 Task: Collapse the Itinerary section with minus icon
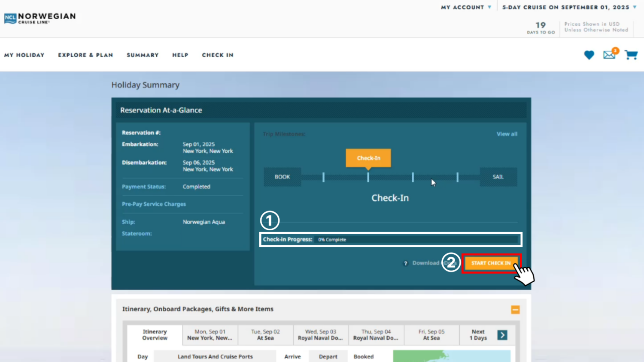[515, 310]
